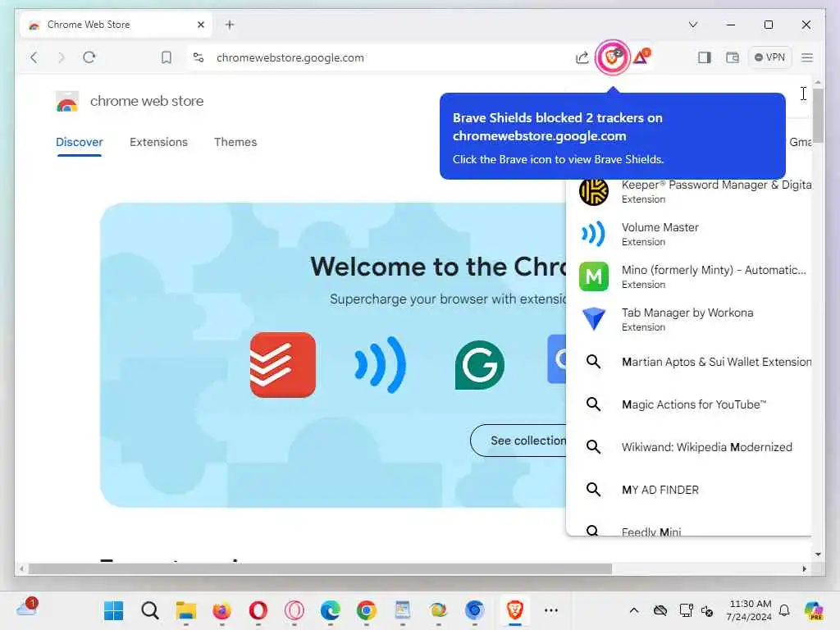Click the See collection button
Image resolution: width=840 pixels, height=630 pixels.
[x=518, y=441]
